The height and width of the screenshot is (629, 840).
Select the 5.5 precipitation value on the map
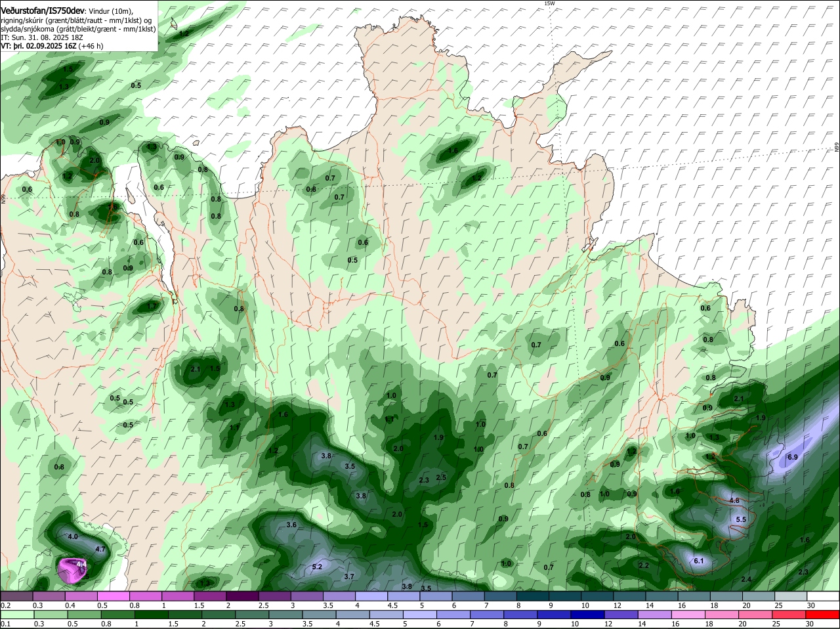[x=742, y=519]
